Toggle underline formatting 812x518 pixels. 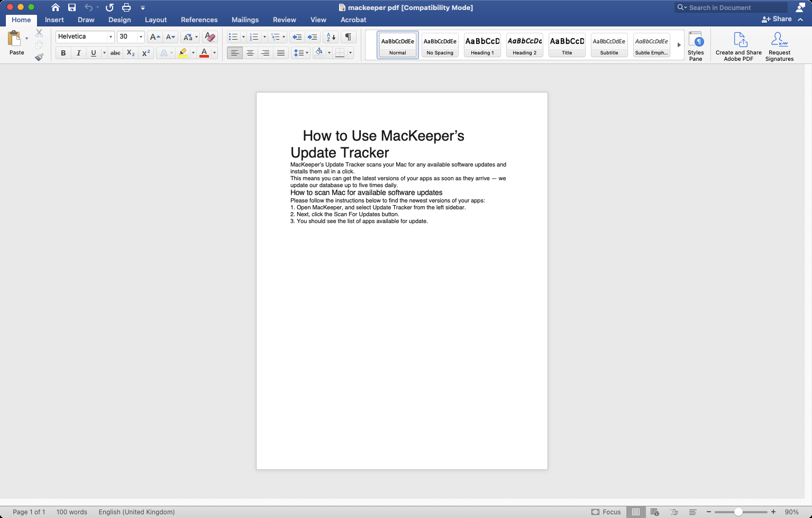click(94, 53)
